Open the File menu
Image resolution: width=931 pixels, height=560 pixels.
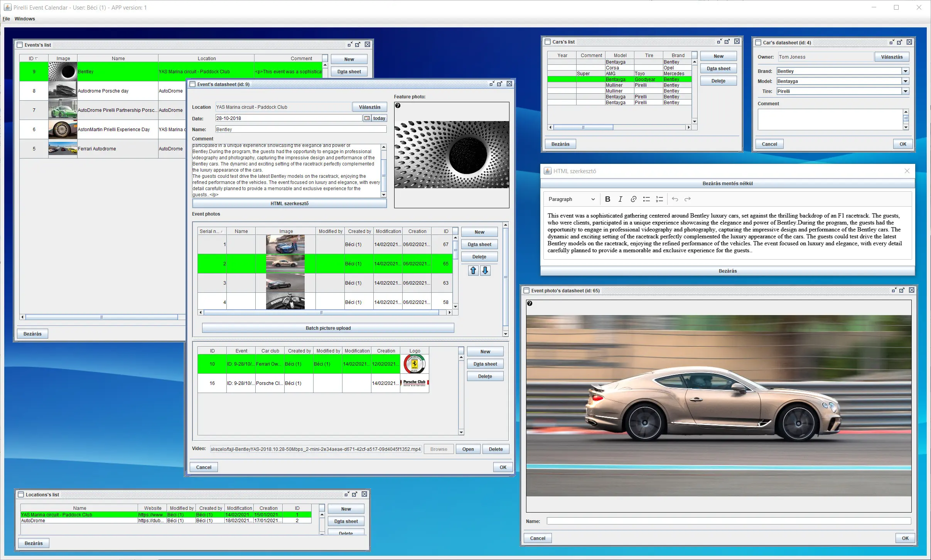(6, 19)
